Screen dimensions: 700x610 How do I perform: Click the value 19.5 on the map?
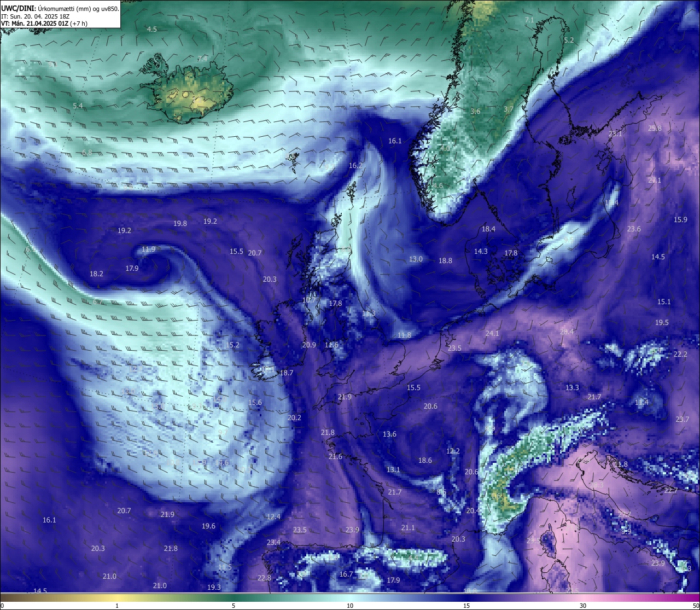tap(662, 322)
